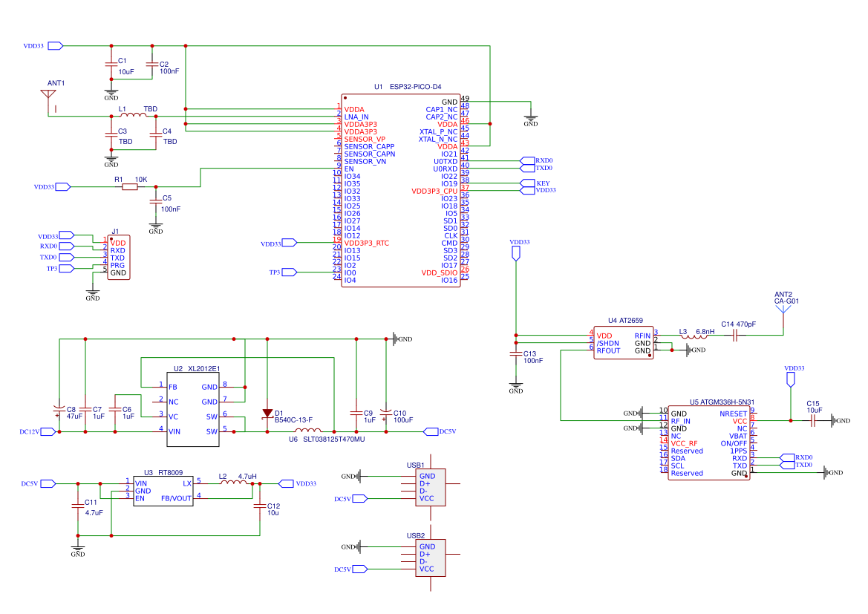This screenshot has width=868, height=614.
Task: Click the L2 4.7uH inductor symbol
Action: (x=234, y=483)
